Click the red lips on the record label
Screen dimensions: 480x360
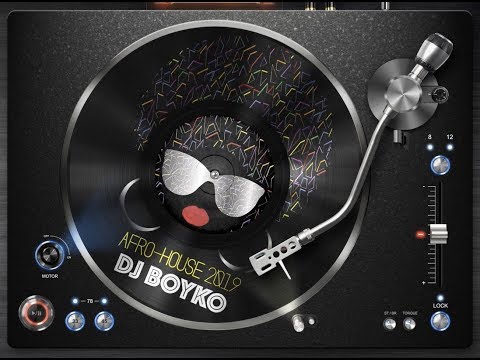pos(196,215)
